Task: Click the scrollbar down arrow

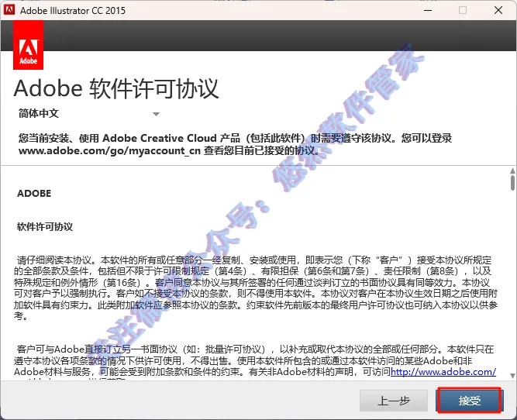Action: coord(512,376)
